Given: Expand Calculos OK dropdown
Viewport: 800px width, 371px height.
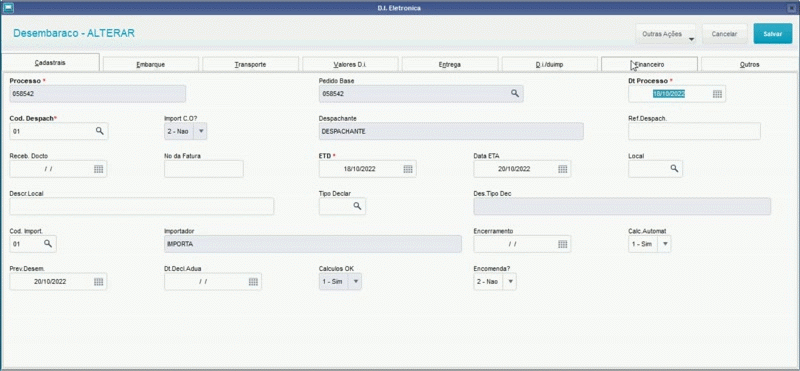Looking at the screenshot, I should pyautogui.click(x=356, y=282).
